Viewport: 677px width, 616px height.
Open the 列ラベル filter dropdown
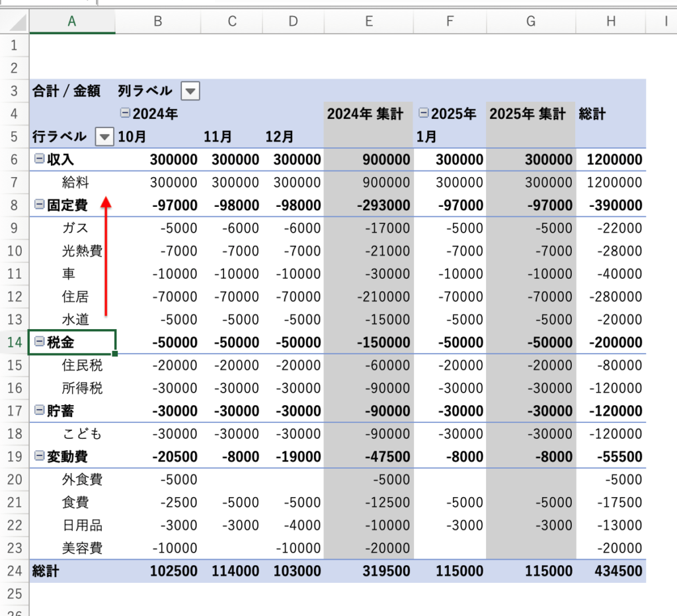(190, 91)
